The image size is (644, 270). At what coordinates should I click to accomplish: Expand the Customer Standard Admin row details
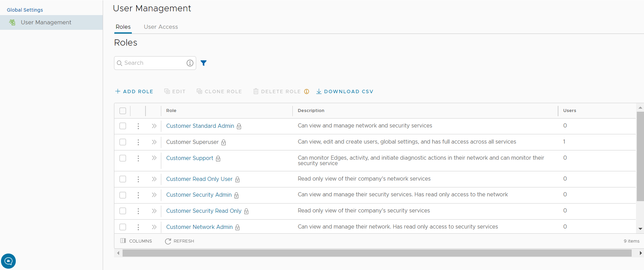(154, 126)
